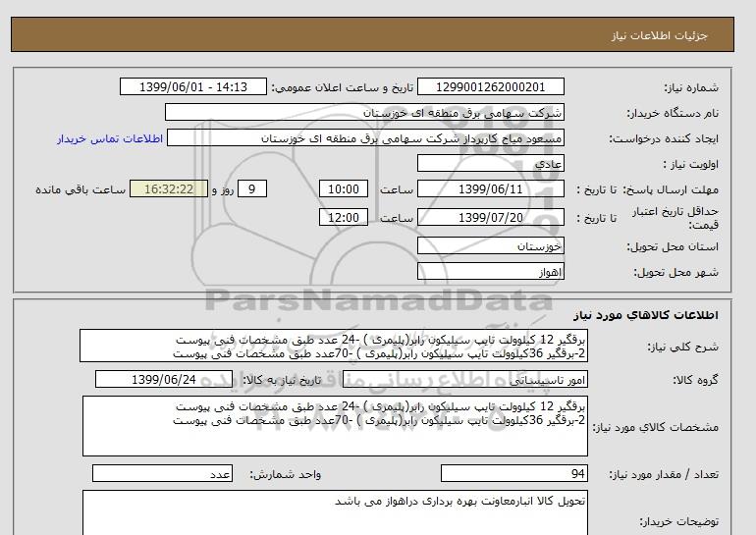
Task: Click the شرح کلی نیاز text area
Action: (x=336, y=346)
